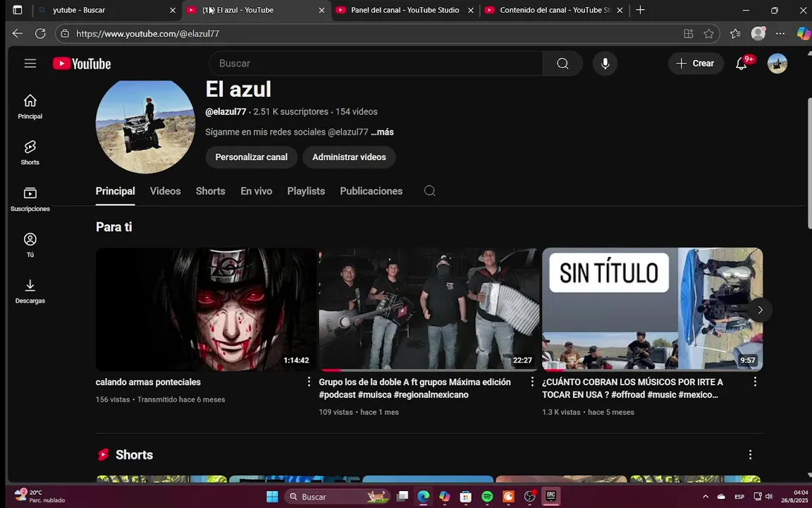Click the taskbar Buscar search box

(337, 497)
